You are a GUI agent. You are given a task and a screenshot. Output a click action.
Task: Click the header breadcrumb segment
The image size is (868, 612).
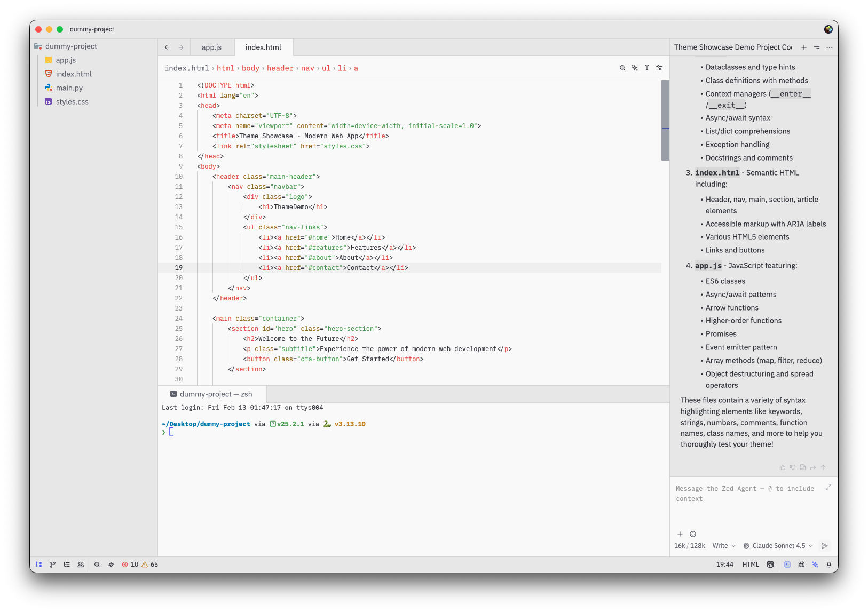pos(280,68)
